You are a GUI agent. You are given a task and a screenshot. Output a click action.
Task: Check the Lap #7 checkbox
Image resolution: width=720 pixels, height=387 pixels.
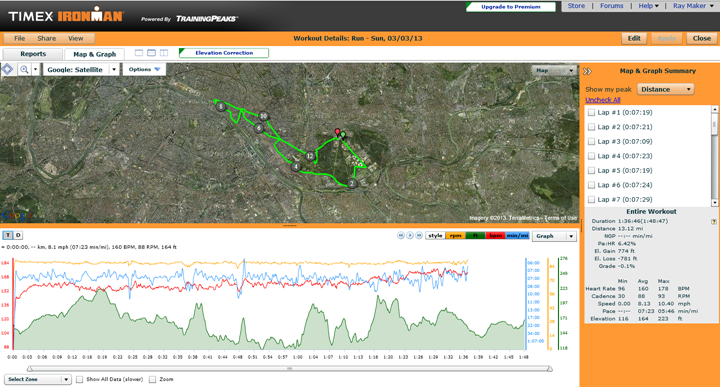click(x=591, y=199)
